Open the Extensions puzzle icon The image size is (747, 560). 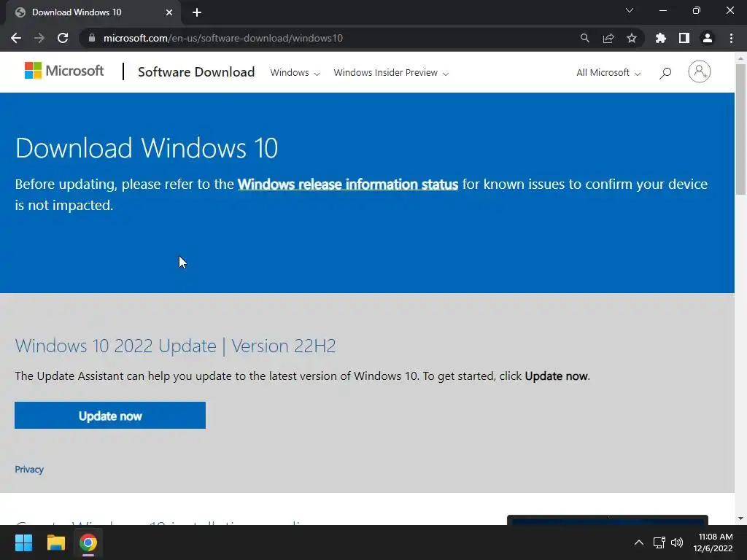(661, 38)
